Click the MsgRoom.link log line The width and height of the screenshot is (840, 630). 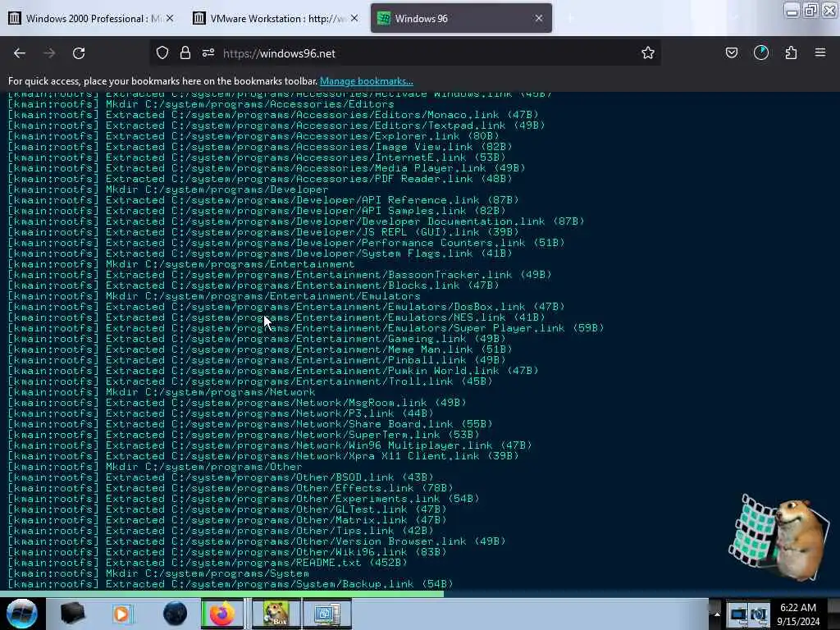point(237,403)
